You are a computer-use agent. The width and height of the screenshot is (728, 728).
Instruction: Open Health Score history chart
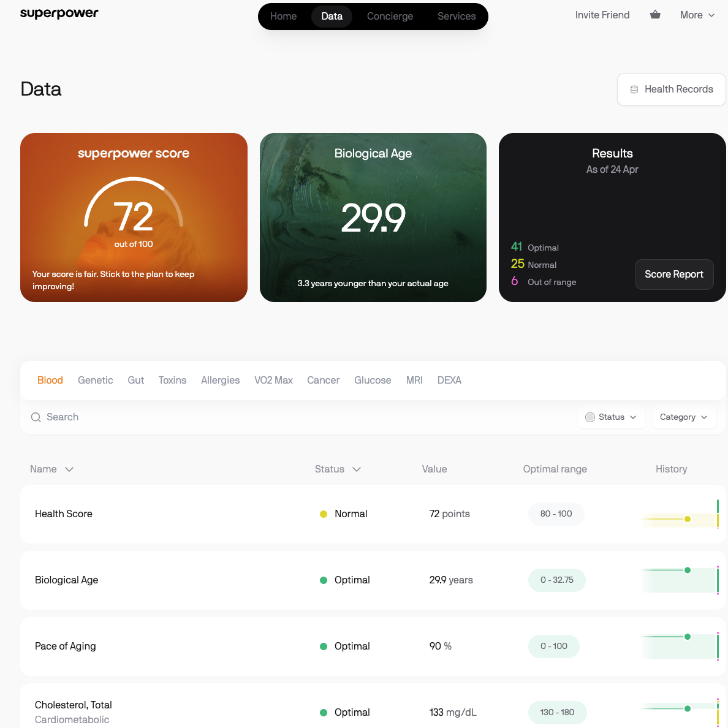(679, 515)
